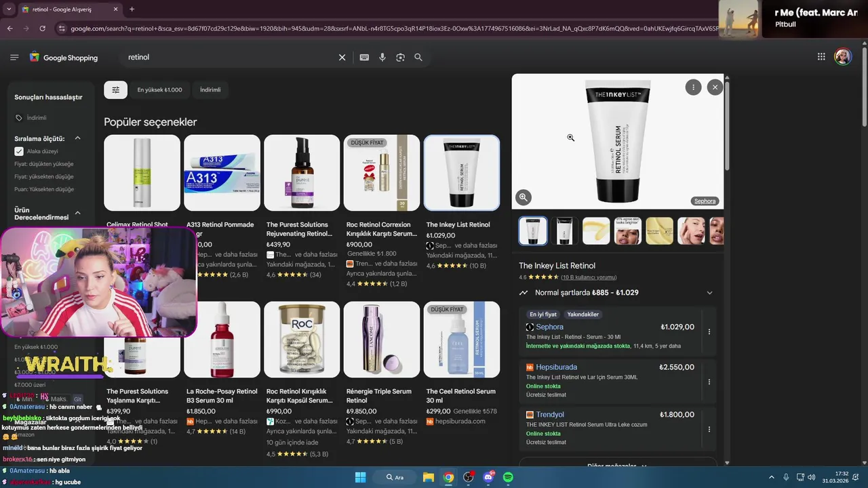This screenshot has width=868, height=488.
Task: Open the Hepsiburada store link
Action: tap(556, 367)
